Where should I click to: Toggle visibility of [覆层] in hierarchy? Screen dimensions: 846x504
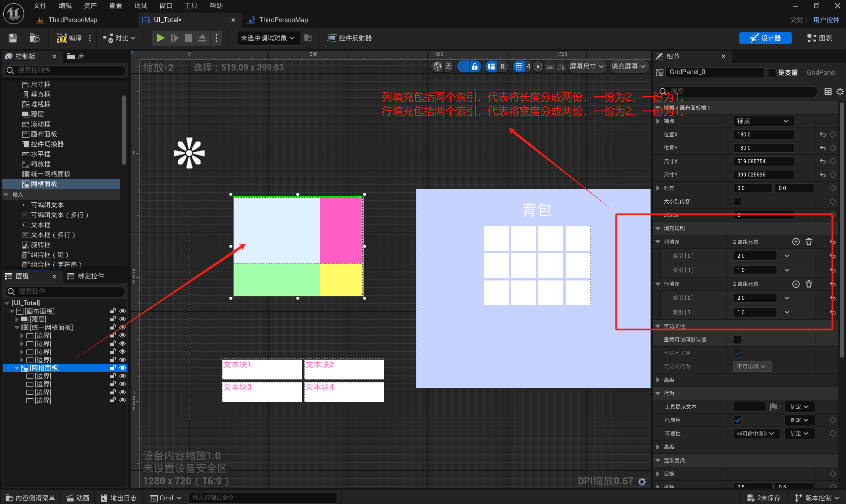123,319
